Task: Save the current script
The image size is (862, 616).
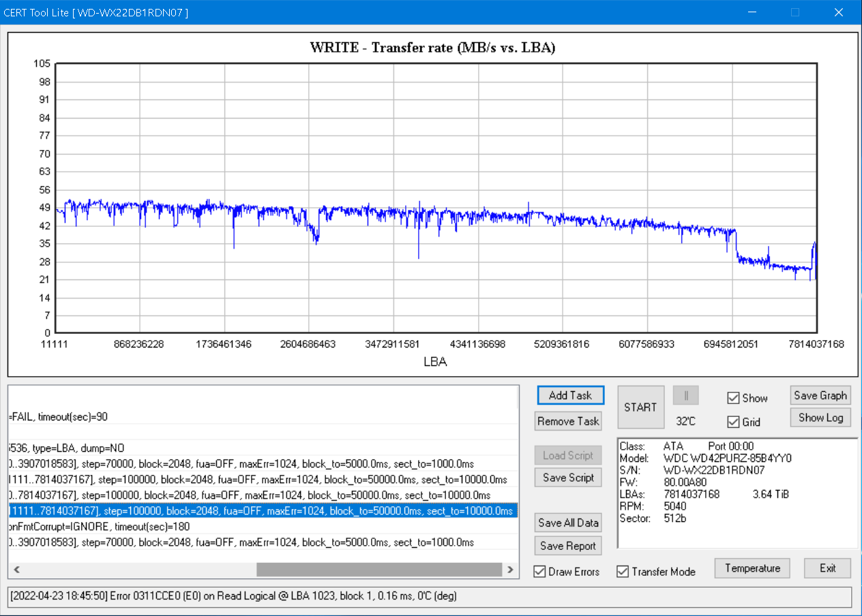Action: [568, 478]
